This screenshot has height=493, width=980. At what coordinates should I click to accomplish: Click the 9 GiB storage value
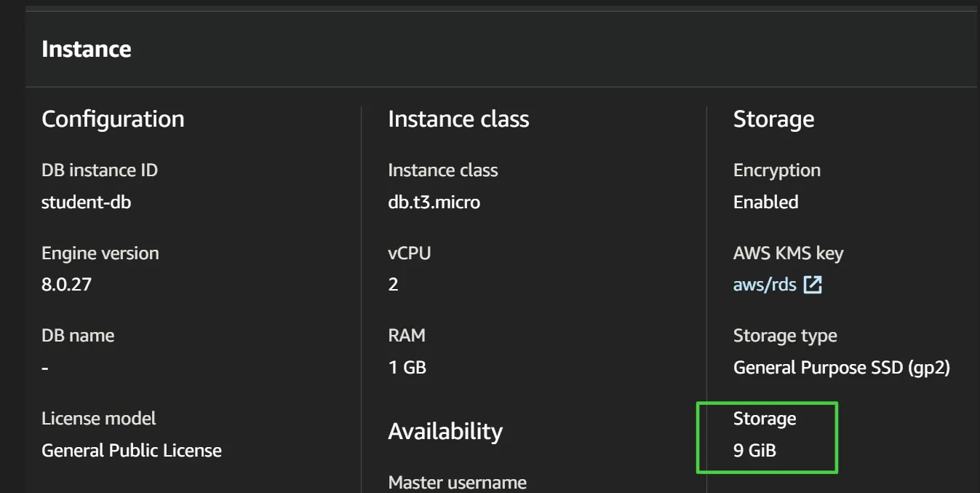754,451
